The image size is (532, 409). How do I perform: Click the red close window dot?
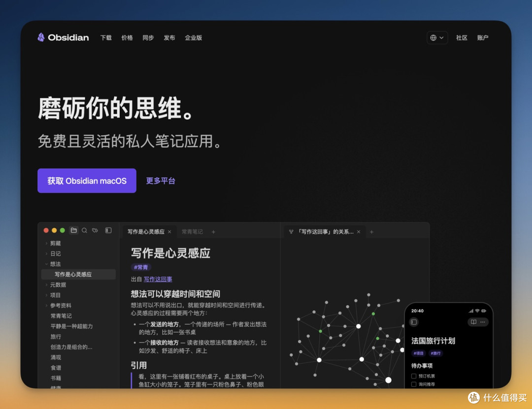[x=46, y=230]
